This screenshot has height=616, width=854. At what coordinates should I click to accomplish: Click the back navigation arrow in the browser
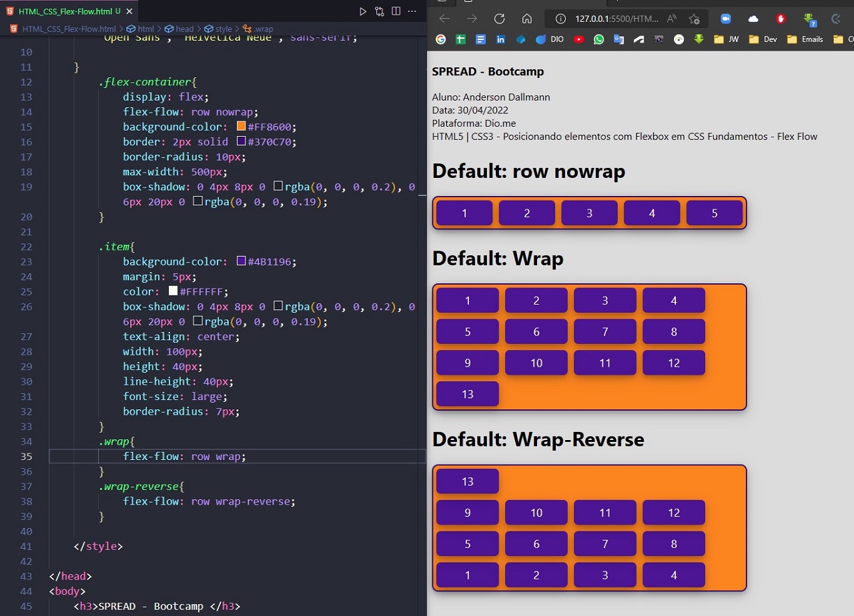[x=444, y=19]
